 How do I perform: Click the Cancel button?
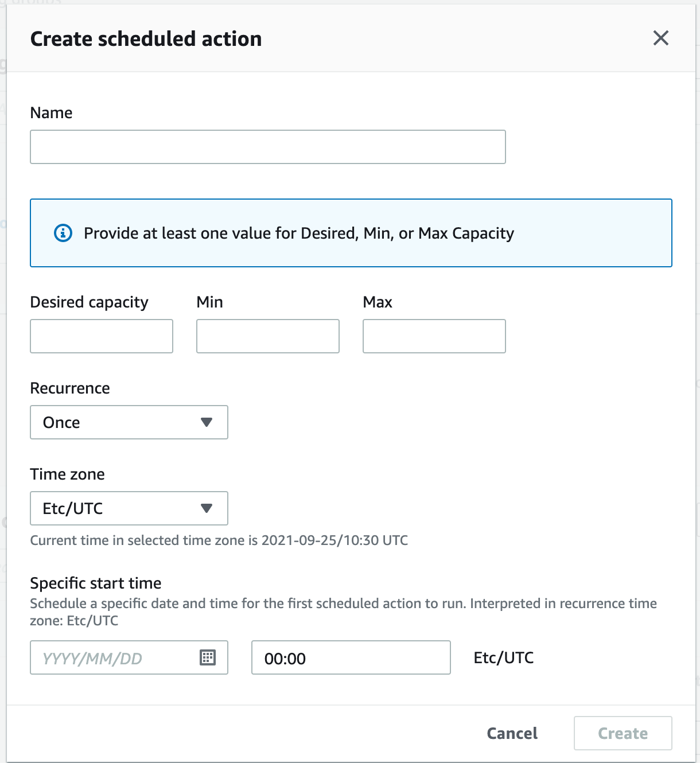511,733
